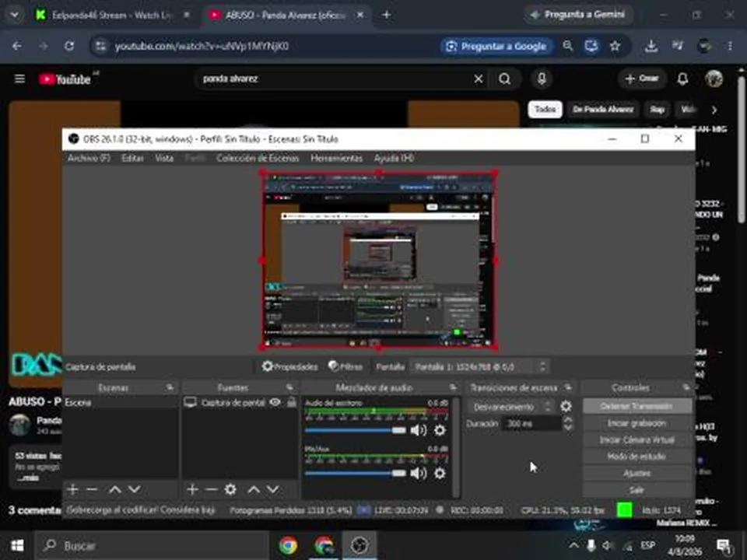747x560 pixels.
Task: Open Audio del escritorio settings gear
Action: pos(440,430)
